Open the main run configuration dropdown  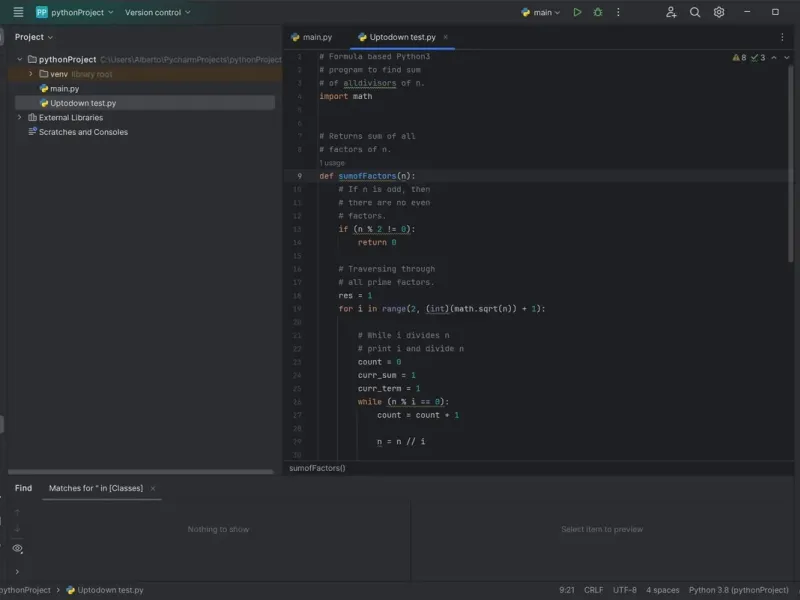pos(542,12)
